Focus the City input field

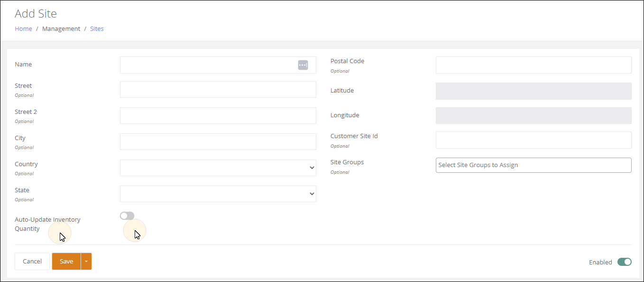coord(218,141)
